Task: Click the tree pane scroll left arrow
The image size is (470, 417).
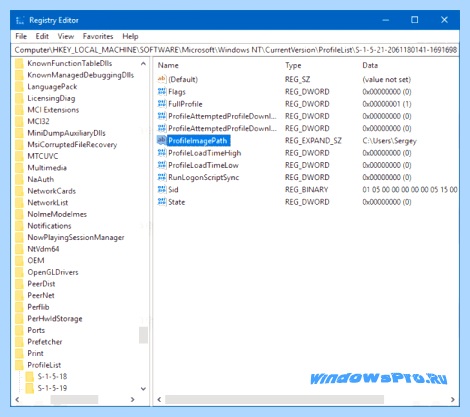Action: point(18,399)
